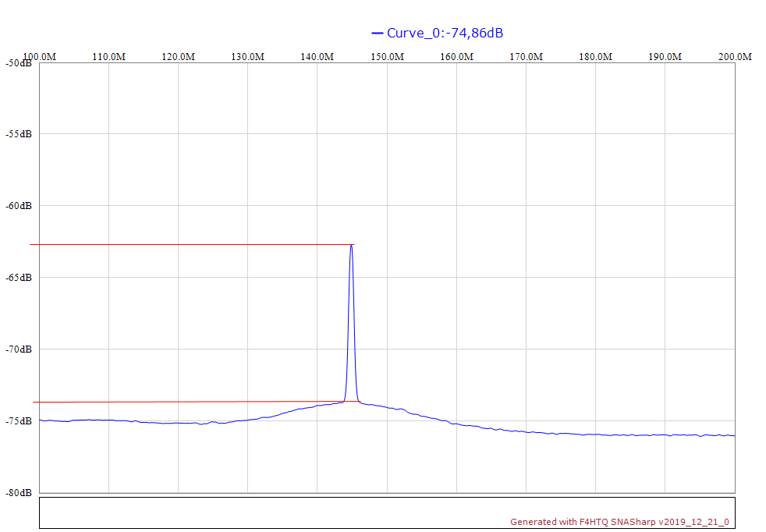The image size is (766, 532).
Task: Click the -50dB axis label
Action: [18, 63]
